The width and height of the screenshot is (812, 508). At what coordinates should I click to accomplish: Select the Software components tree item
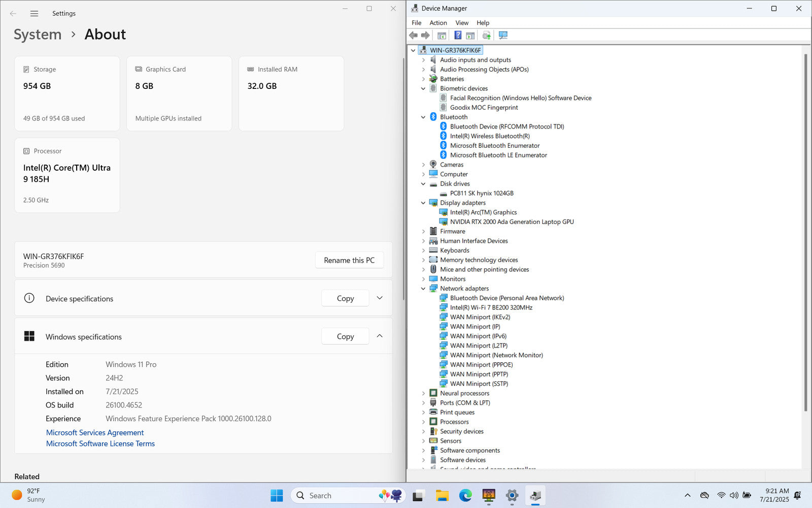point(470,451)
